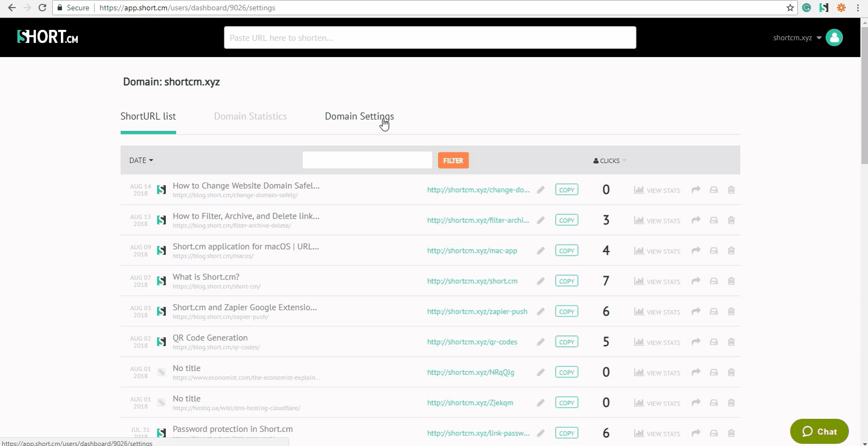Share the What is Short.cm link

696,281
